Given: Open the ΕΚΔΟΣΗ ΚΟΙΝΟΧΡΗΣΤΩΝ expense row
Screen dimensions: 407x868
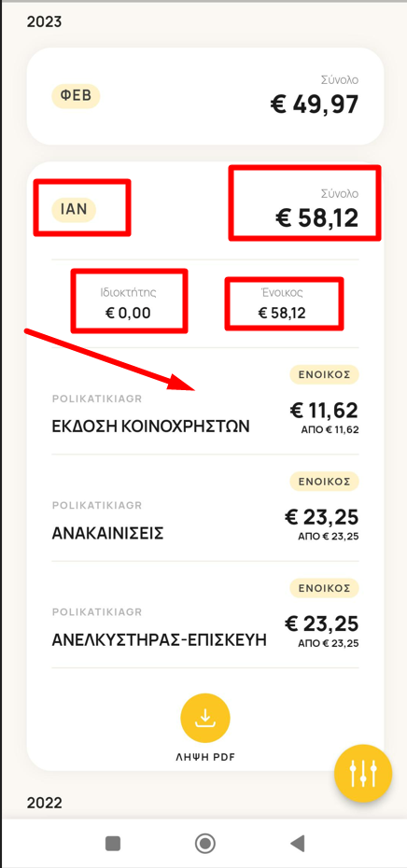Looking at the screenshot, I should [205, 401].
